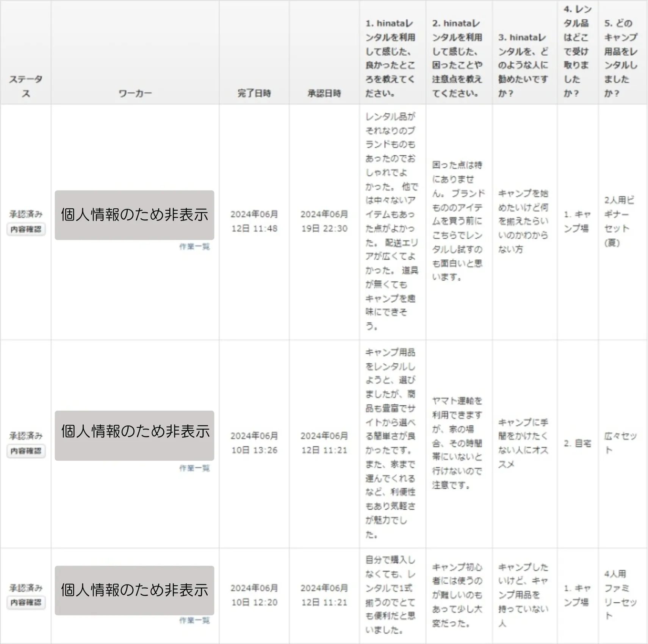Click question 3 header どのような人に勧めたい

click(x=523, y=65)
